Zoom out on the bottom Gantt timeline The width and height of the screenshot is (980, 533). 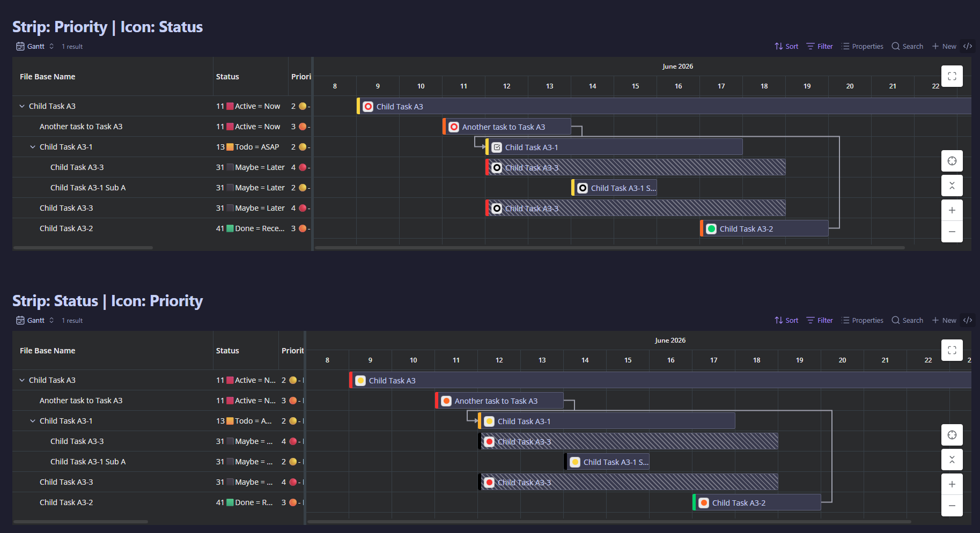point(952,506)
